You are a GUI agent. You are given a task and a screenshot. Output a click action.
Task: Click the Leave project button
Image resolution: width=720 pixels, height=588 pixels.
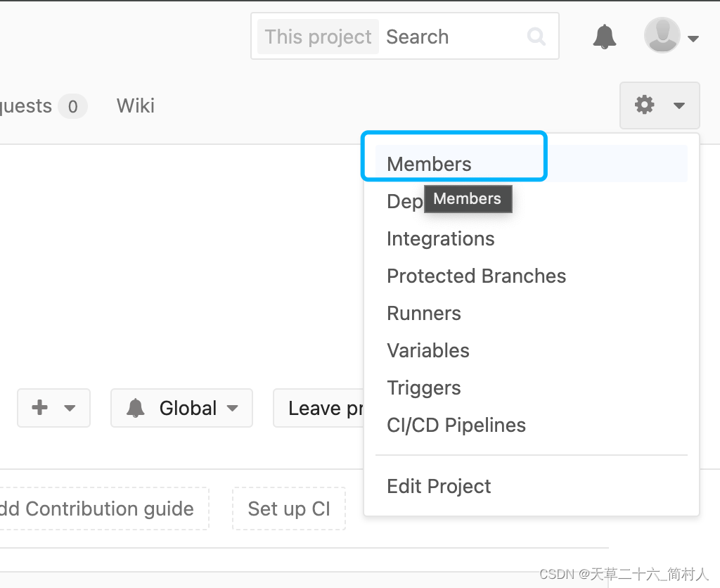click(x=323, y=408)
